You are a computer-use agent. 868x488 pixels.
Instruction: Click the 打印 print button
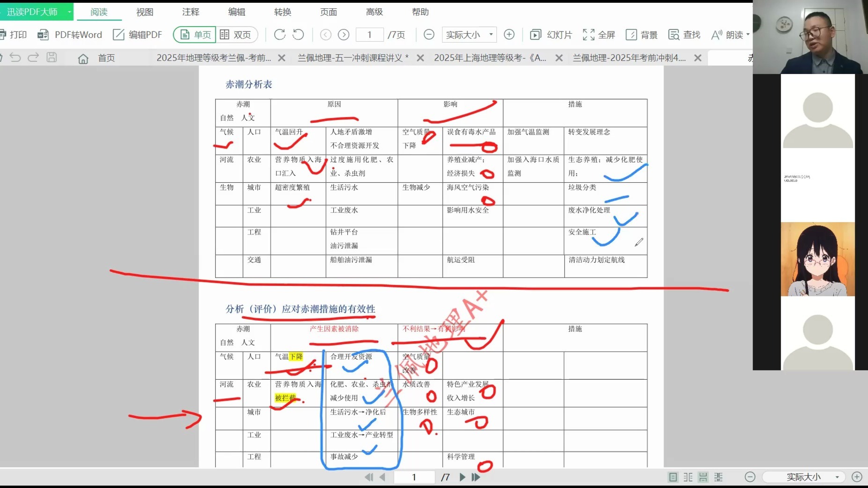14,35
